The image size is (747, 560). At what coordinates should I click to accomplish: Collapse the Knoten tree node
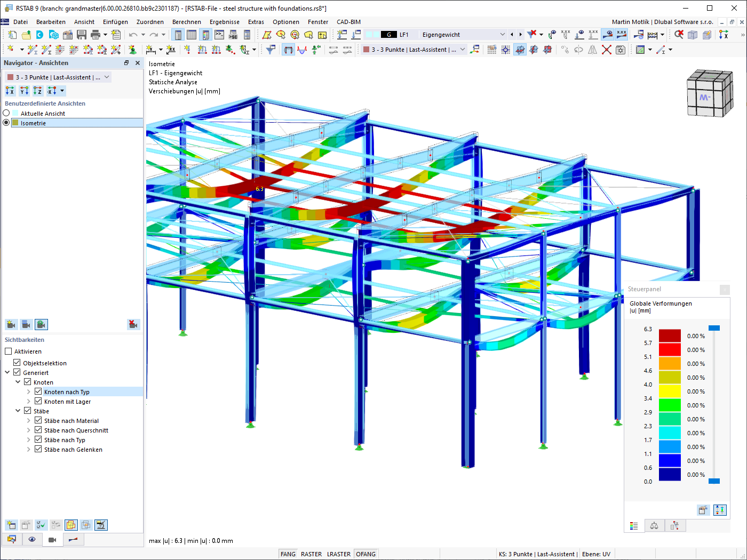pyautogui.click(x=18, y=382)
